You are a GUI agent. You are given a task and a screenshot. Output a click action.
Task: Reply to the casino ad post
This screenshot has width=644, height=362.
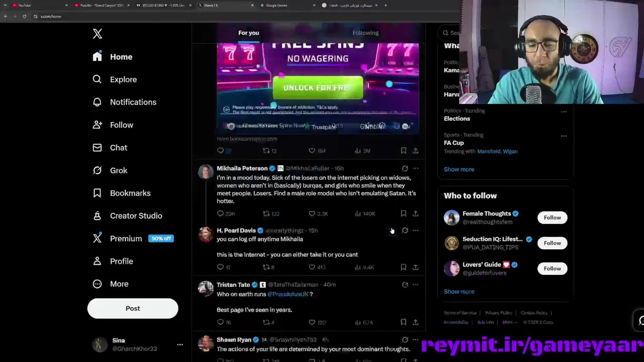coord(220,150)
